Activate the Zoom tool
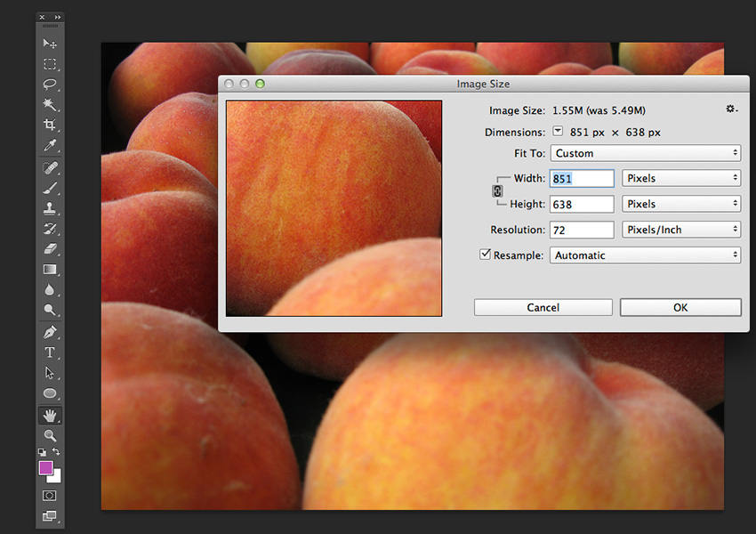756x534 pixels. [50, 435]
